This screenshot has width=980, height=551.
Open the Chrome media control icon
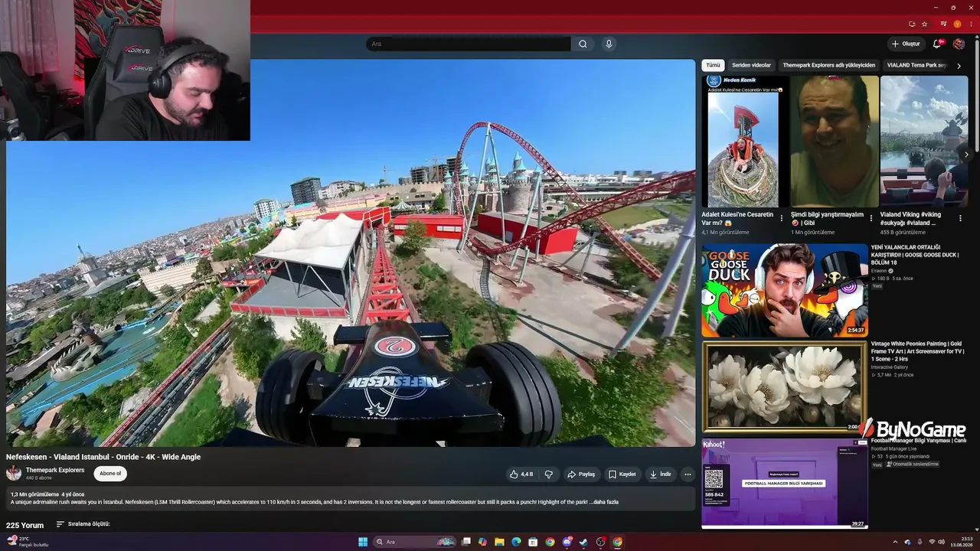[943, 24]
